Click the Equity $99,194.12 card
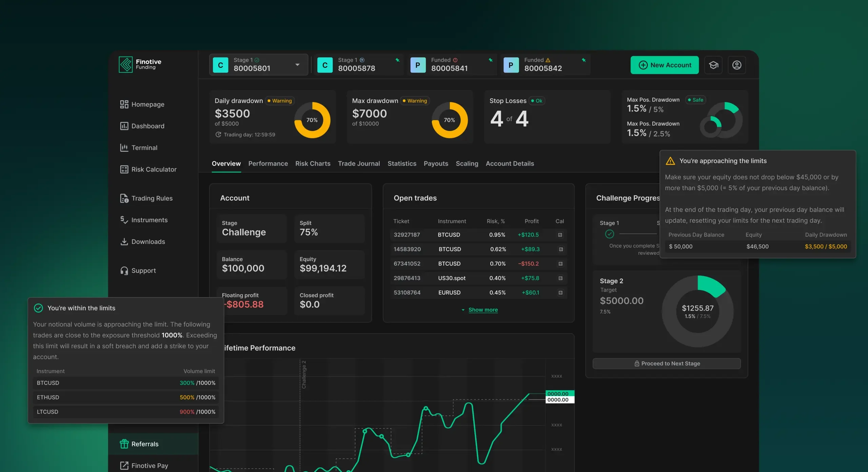The width and height of the screenshot is (868, 472). (x=329, y=265)
